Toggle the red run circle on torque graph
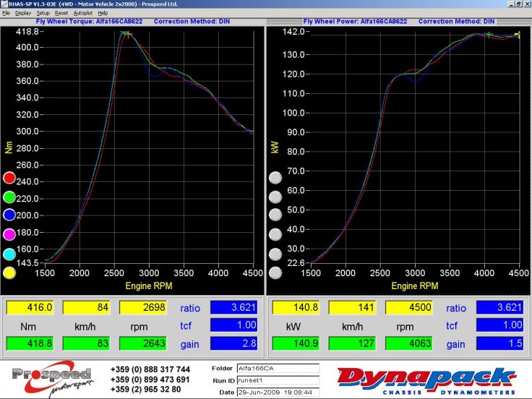Screen dimensions: 532x399 (9, 178)
